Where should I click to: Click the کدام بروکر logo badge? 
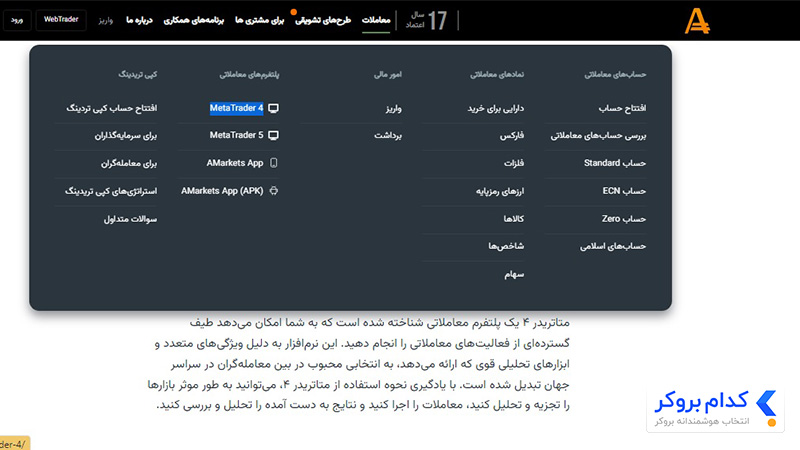[715, 409]
